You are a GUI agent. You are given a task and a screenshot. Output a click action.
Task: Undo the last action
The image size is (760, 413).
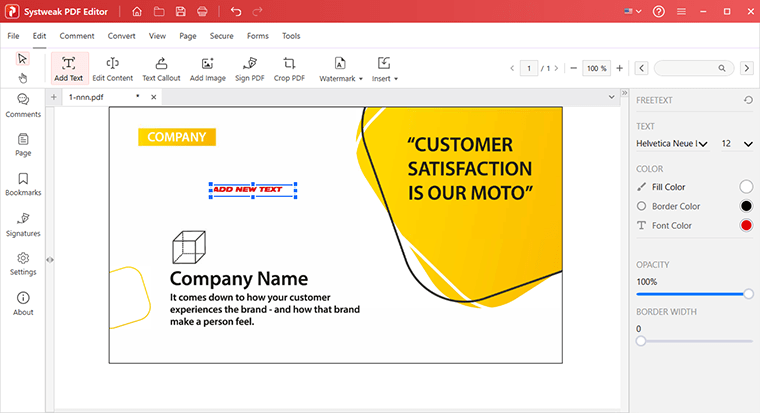point(236,11)
